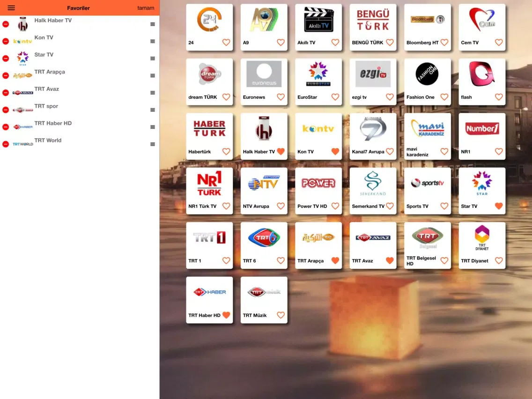
Task: Remove TRT spor using red minus icon
Action: pyautogui.click(x=6, y=110)
